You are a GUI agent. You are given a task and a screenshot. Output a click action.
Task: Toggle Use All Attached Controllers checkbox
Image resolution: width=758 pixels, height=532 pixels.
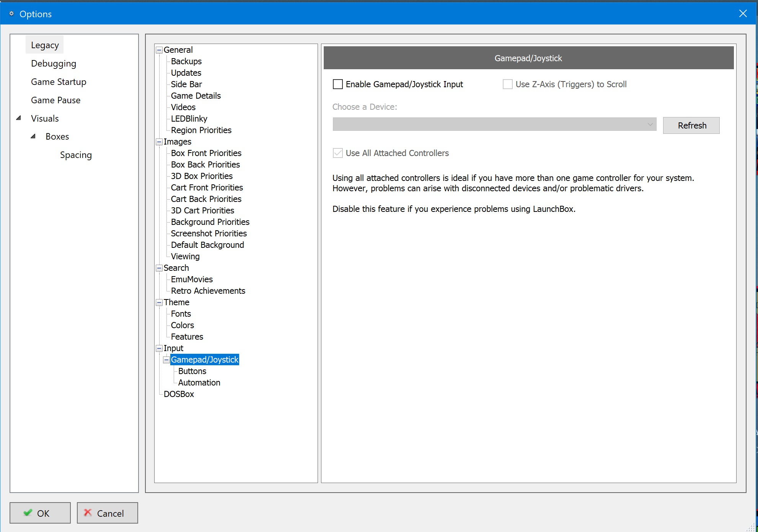pos(338,153)
